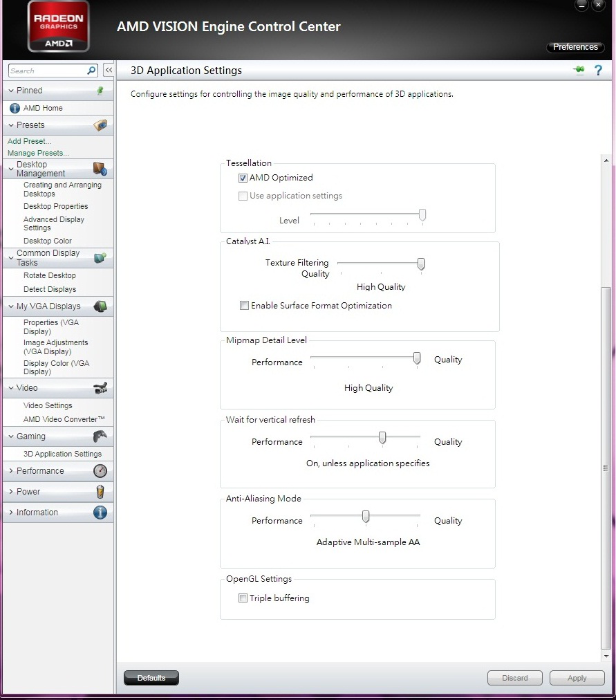616x700 pixels.
Task: Click scrollbar up arrow in settings panel
Action: tap(606, 160)
